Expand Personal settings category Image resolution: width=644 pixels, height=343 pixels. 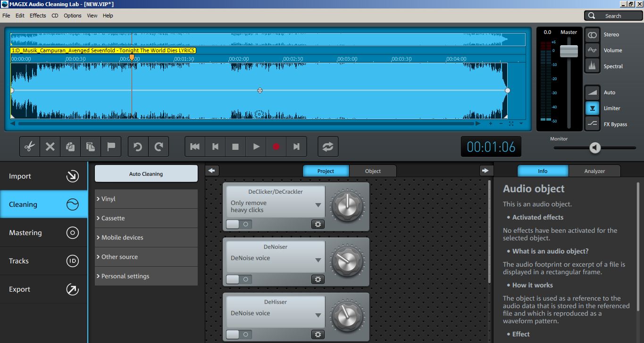click(x=146, y=276)
